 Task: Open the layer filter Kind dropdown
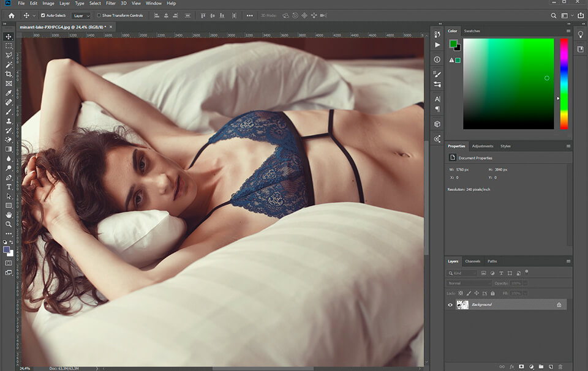pos(462,273)
